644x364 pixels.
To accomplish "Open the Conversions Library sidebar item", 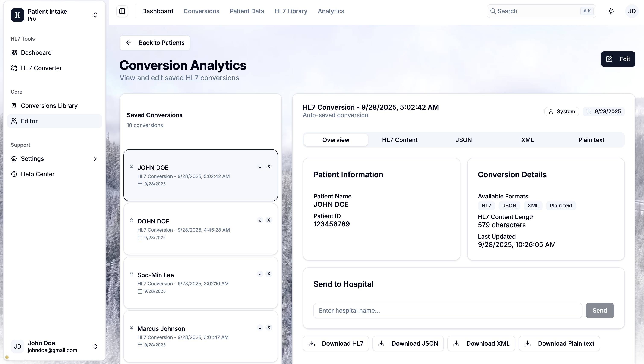I will point(49,106).
